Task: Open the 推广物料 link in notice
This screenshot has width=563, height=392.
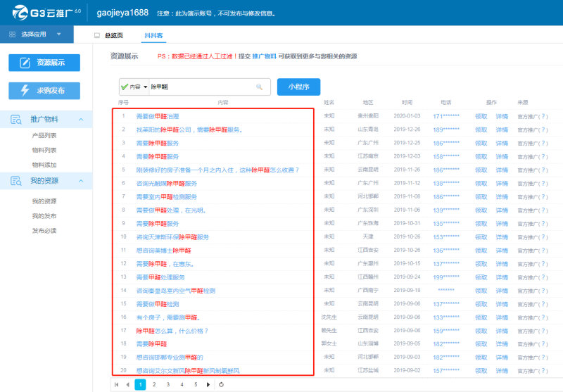Action: pyautogui.click(x=265, y=56)
